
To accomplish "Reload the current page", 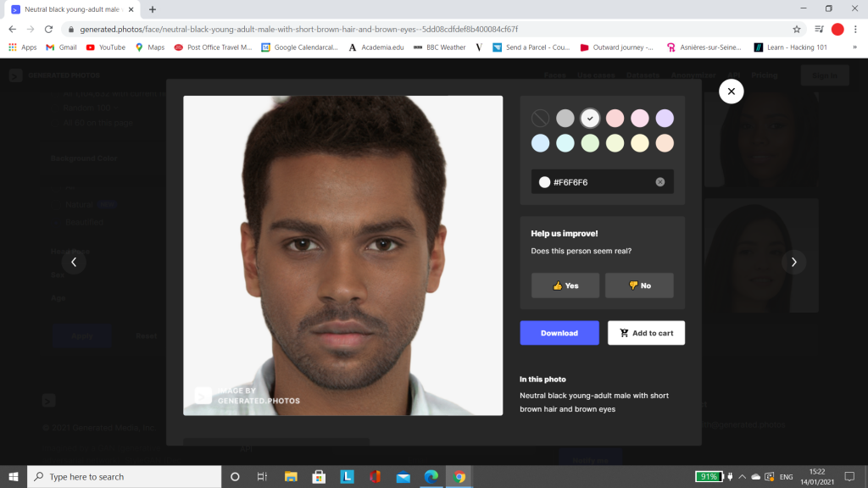I will coord(48,30).
